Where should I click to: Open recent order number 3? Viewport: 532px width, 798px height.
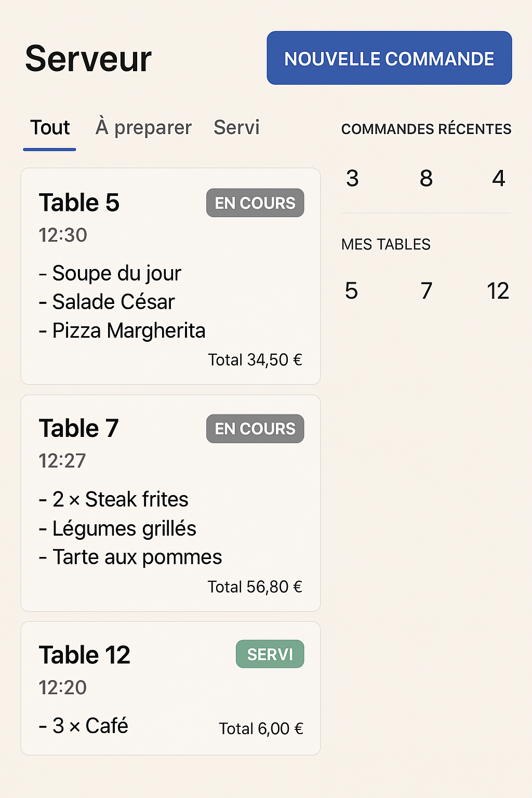[352, 179]
